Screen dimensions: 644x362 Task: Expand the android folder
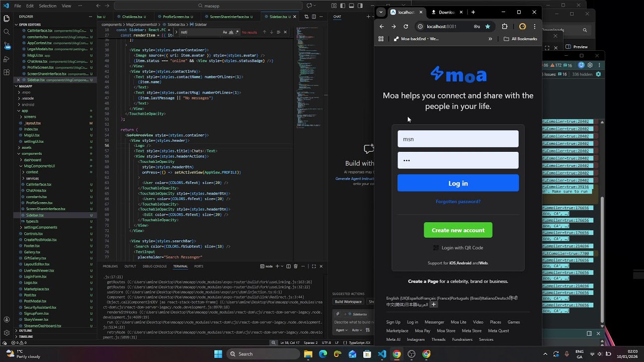pyautogui.click(x=28, y=105)
